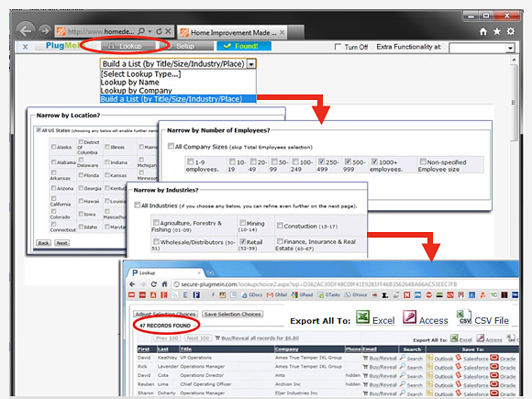Click small Access icon above results table
532x399 pixels.
480,338
